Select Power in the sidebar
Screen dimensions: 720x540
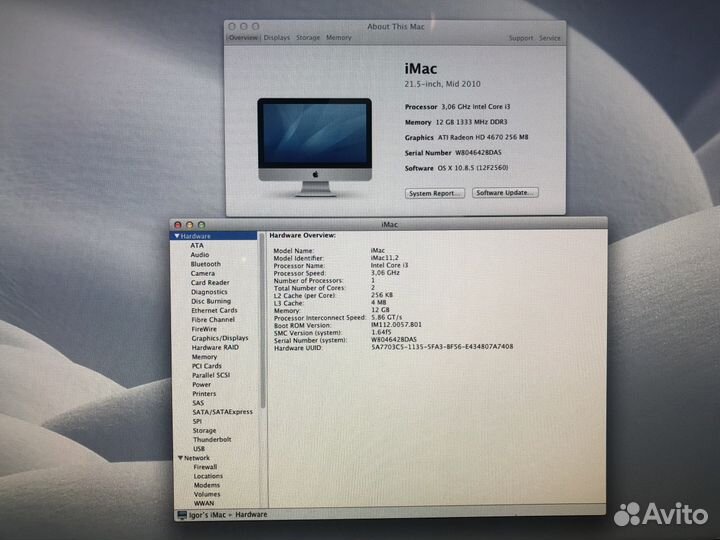202,385
